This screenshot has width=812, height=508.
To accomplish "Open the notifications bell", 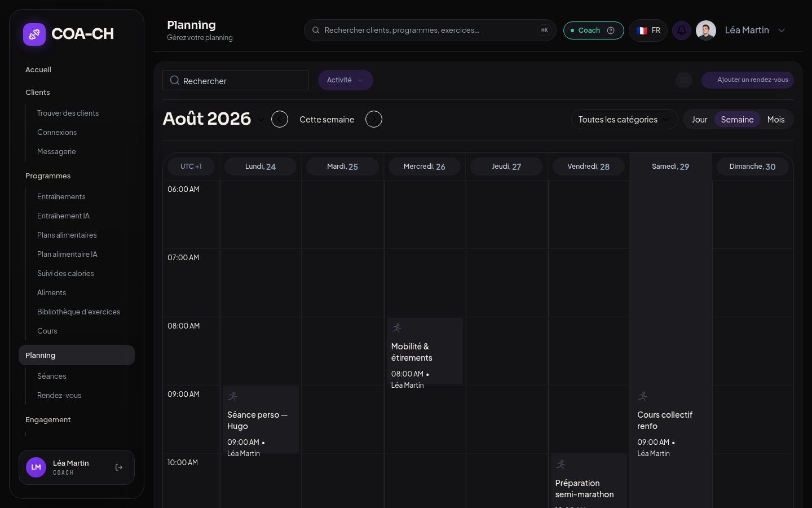I will [x=682, y=30].
